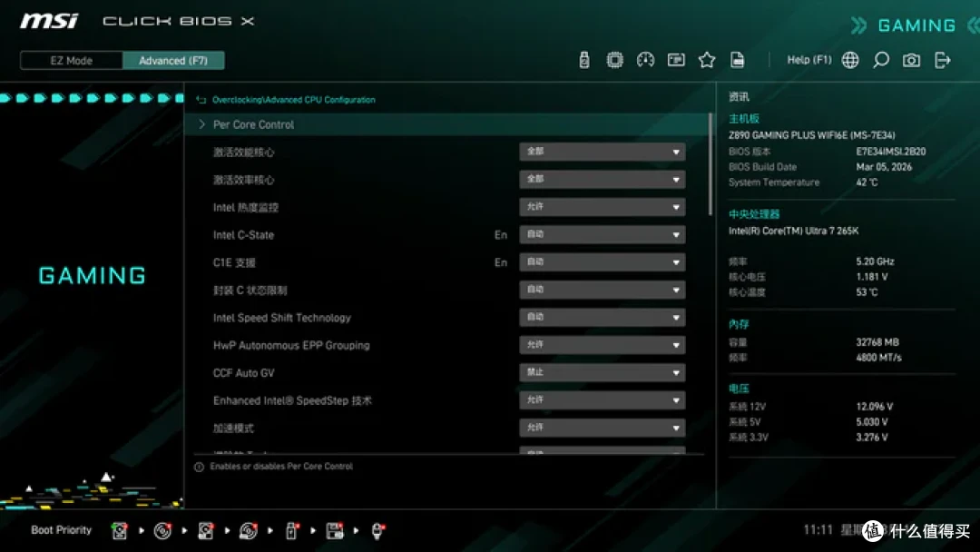Screen dimensions: 980x552
Task: Change language via the globe icon
Action: click(850, 60)
